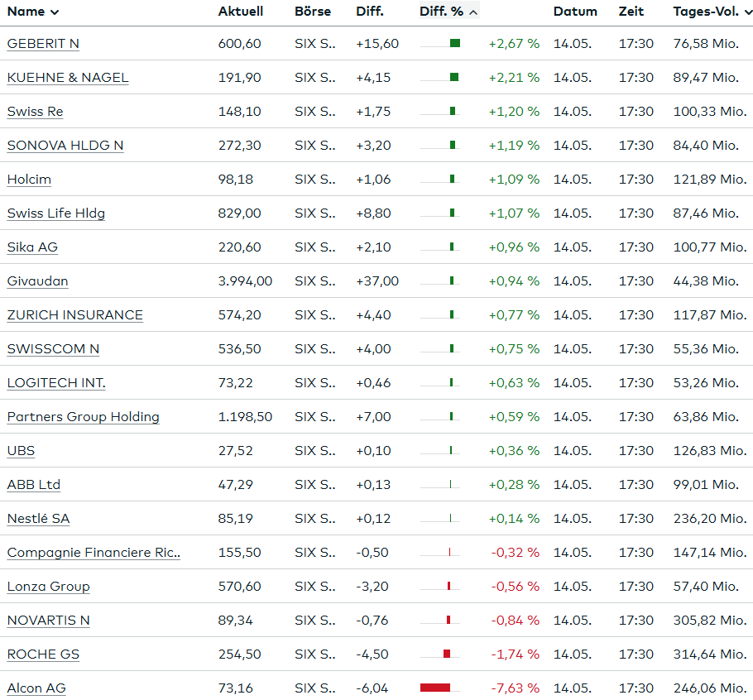
Task: Open the UBS stock link
Action: (21, 451)
